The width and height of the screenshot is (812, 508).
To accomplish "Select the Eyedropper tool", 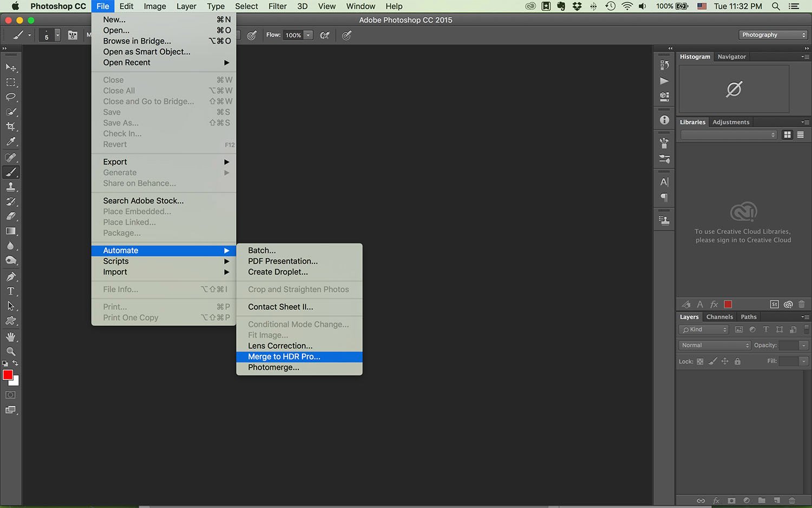I will click(11, 141).
